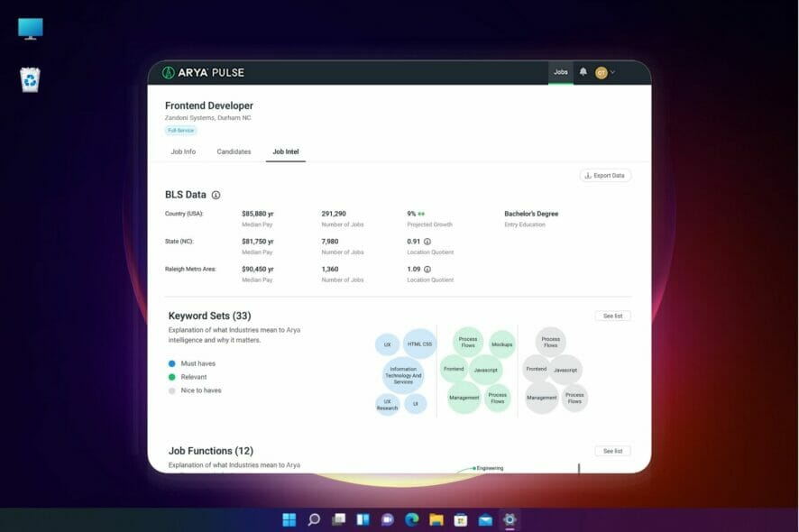This screenshot has width=799, height=532.
Task: Click the blue Must haves legend dot
Action: coord(171,363)
